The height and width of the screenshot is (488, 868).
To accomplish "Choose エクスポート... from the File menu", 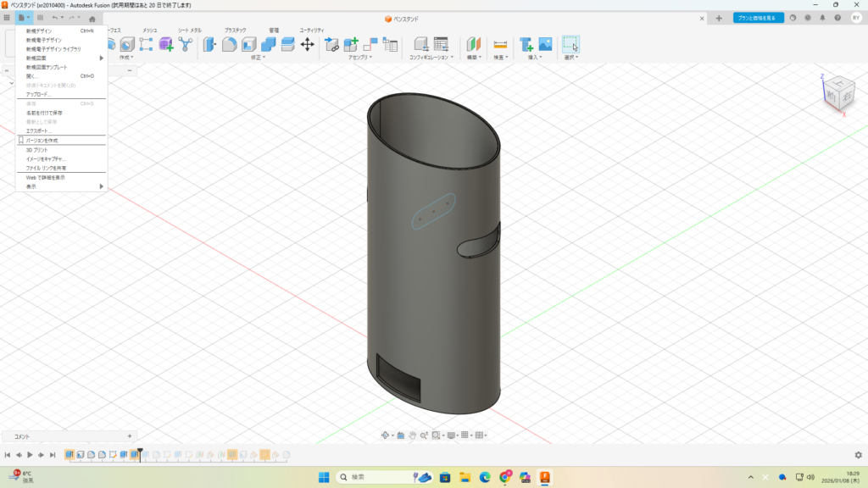I will (39, 130).
